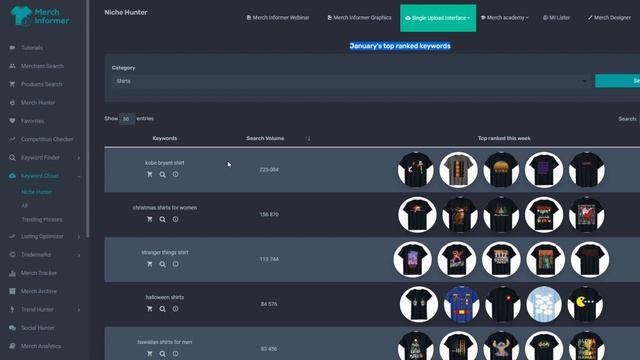Viewport: 640px width, 360px height.
Task: Click the Keyword Cloud cloud icon
Action: 12,176
